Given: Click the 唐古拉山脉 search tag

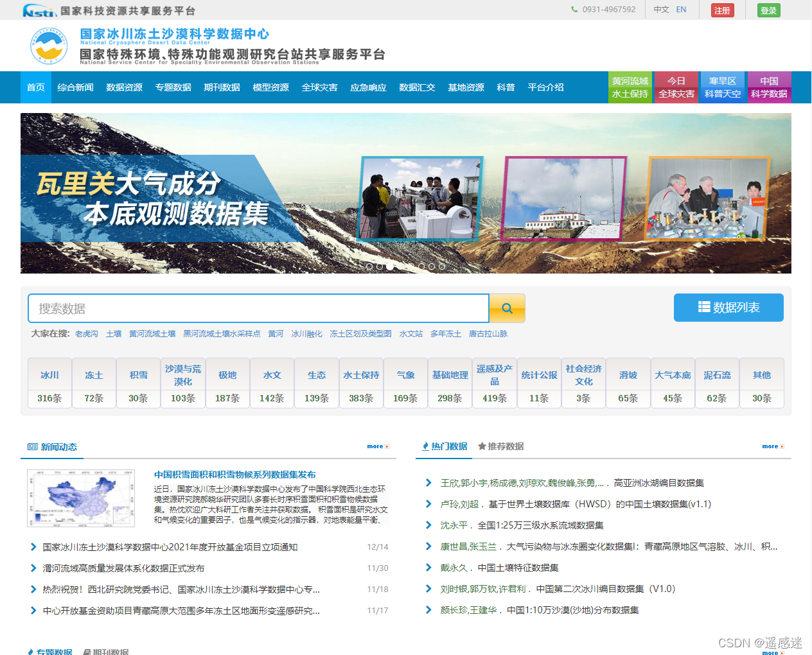Looking at the screenshot, I should coord(488,334).
